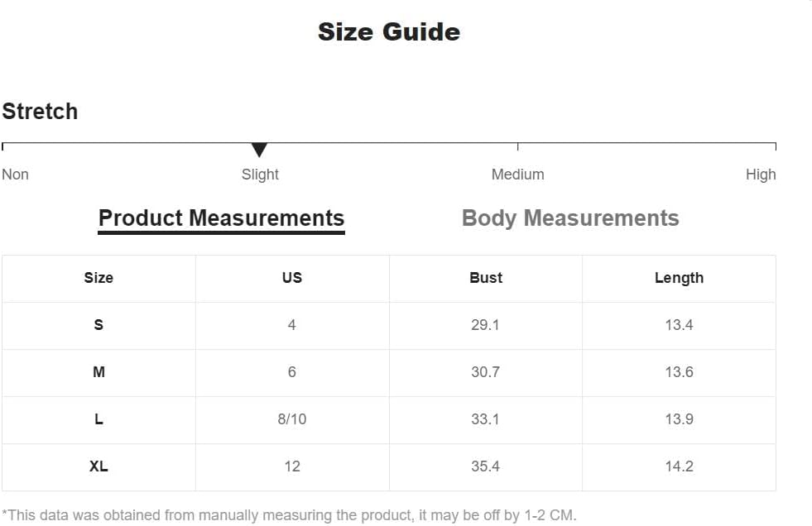Click the Size Guide heading

pyautogui.click(x=389, y=32)
